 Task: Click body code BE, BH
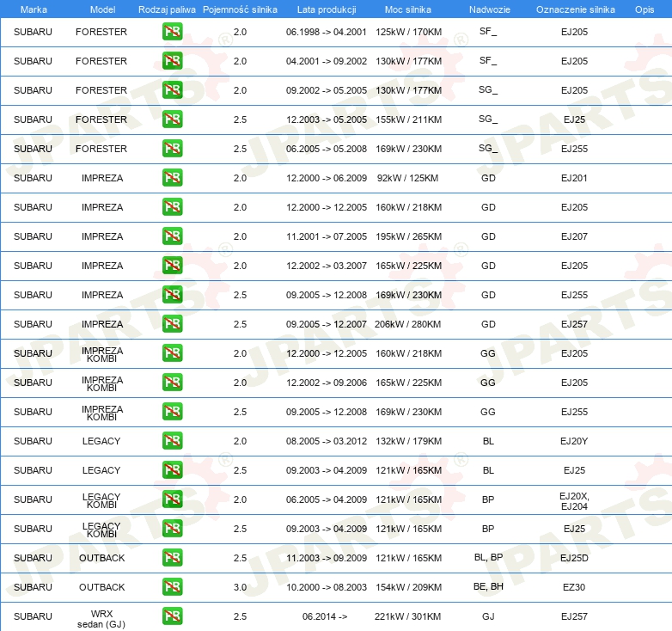(x=488, y=586)
